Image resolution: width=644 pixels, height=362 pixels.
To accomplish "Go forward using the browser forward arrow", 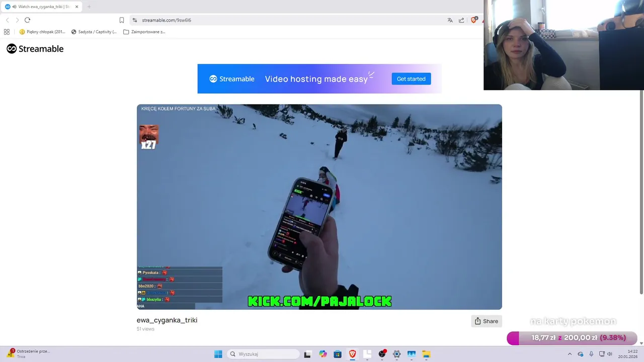I will point(17,20).
